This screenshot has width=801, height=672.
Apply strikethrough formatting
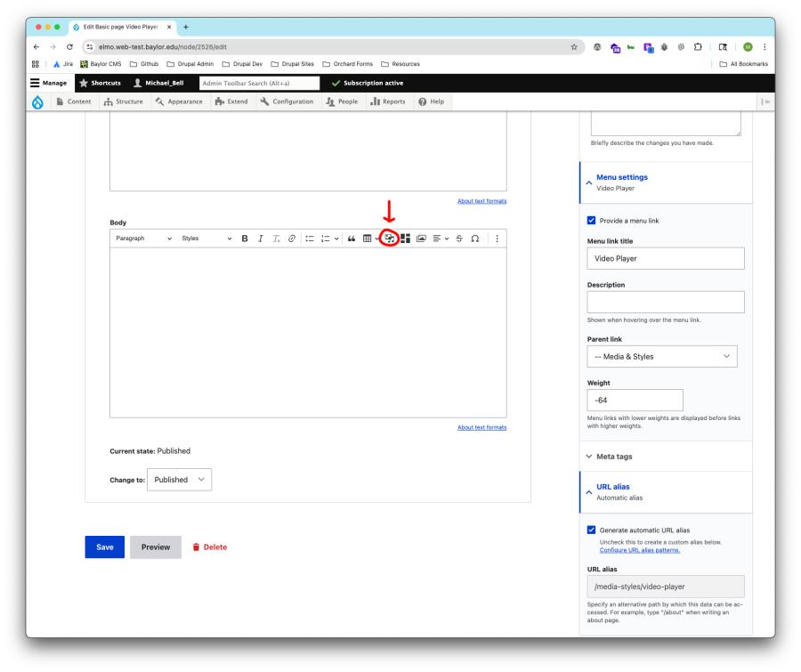point(459,239)
